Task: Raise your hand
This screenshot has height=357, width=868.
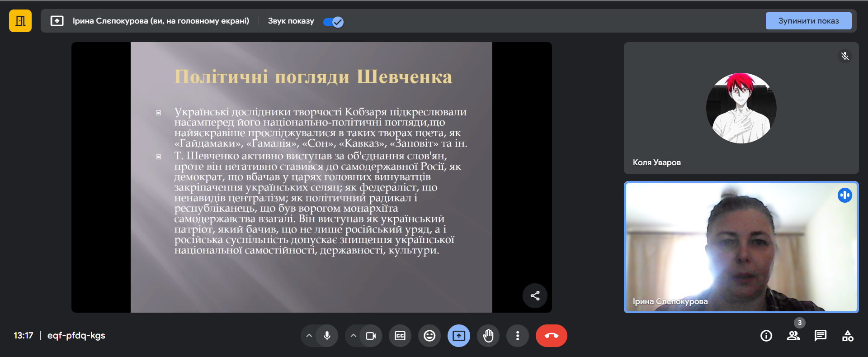Action: [488, 336]
